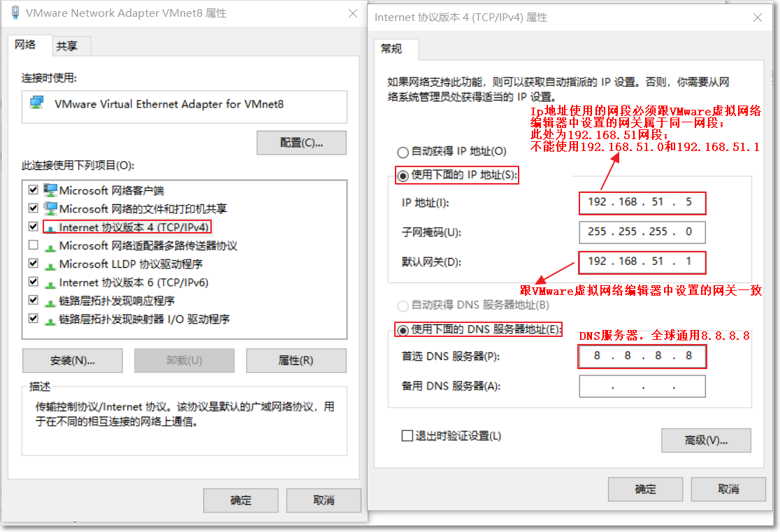Uncheck Microsoft 网络的文件和打印机共享 checkbox

click(x=34, y=208)
